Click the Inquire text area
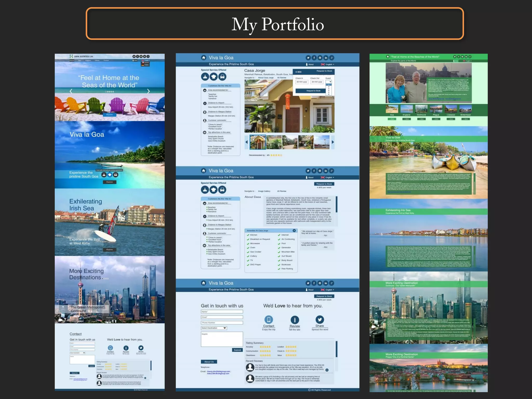 222,339
